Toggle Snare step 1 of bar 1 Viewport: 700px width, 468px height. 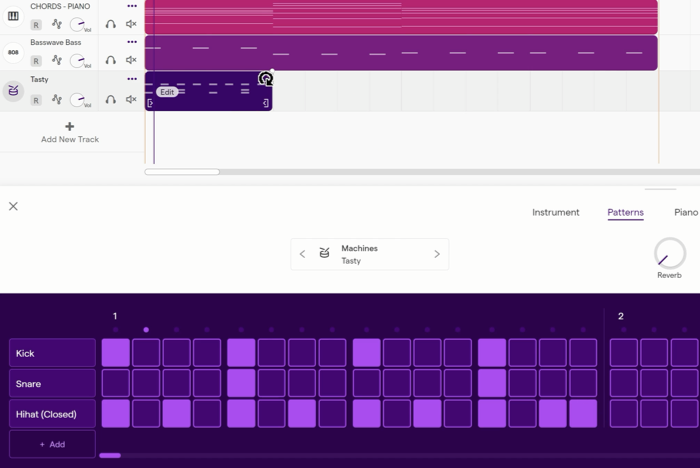(x=116, y=383)
